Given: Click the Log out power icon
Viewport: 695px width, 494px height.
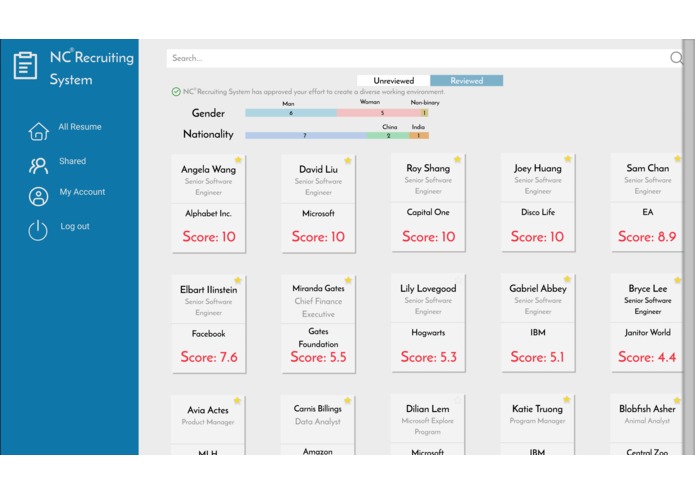Looking at the screenshot, I should point(38,230).
